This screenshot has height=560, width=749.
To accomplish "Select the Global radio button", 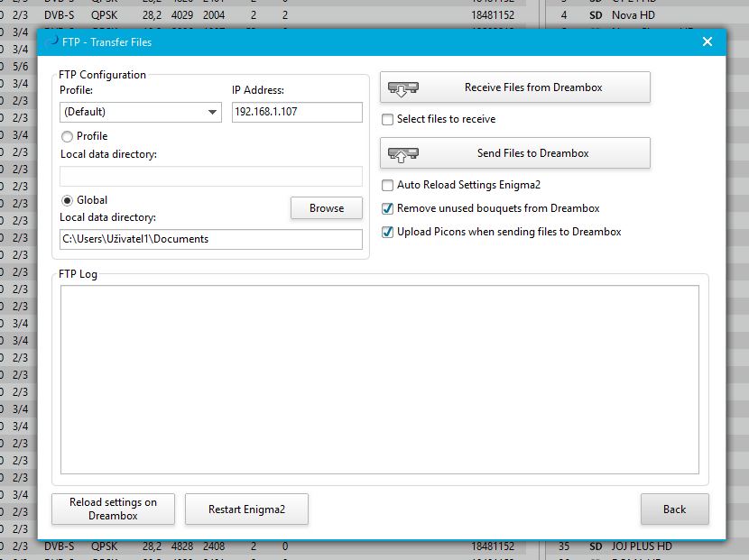I will coord(67,200).
